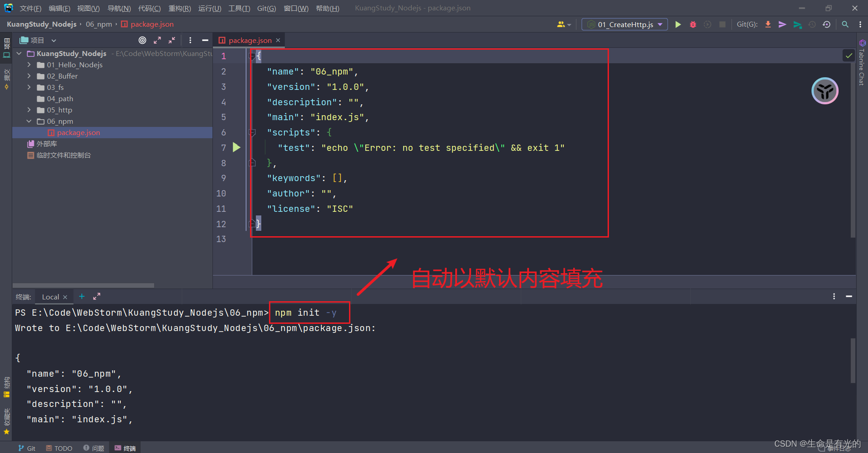This screenshot has width=868, height=453.
Task: Expand the 03_fs folder
Action: pyautogui.click(x=29, y=87)
